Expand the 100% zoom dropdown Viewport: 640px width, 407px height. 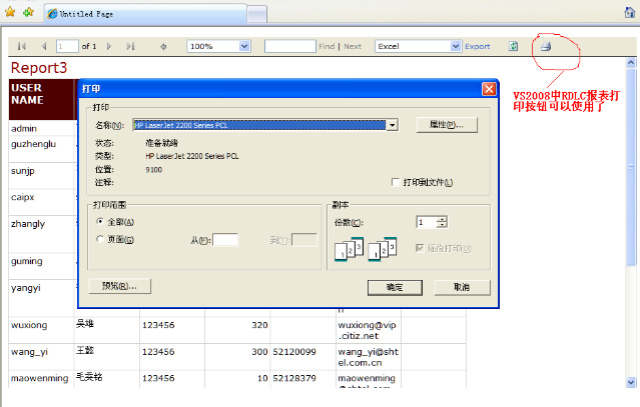click(x=245, y=46)
